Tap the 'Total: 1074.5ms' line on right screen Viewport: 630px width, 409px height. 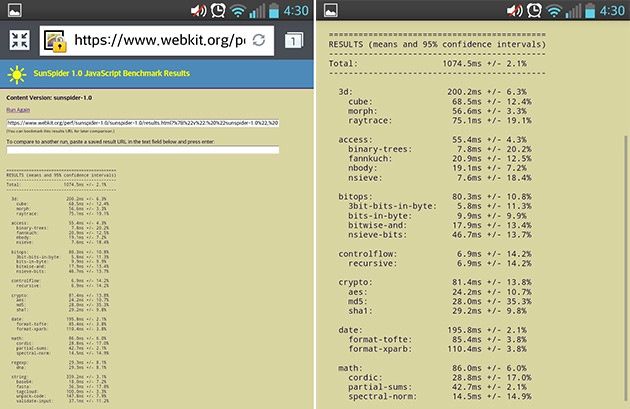pos(428,63)
